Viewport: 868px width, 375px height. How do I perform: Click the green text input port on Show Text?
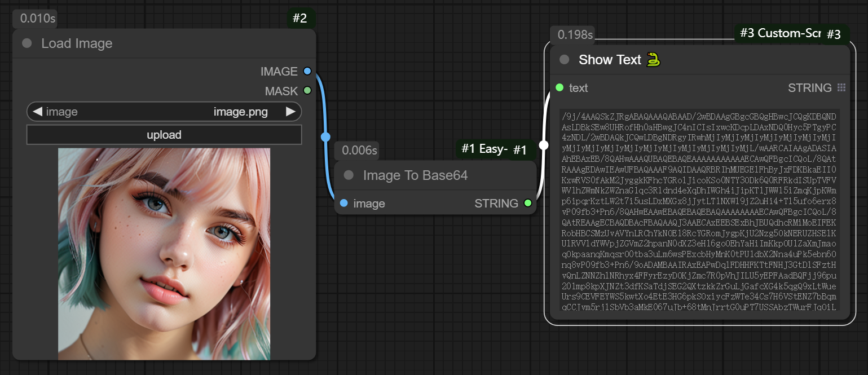[x=559, y=87]
